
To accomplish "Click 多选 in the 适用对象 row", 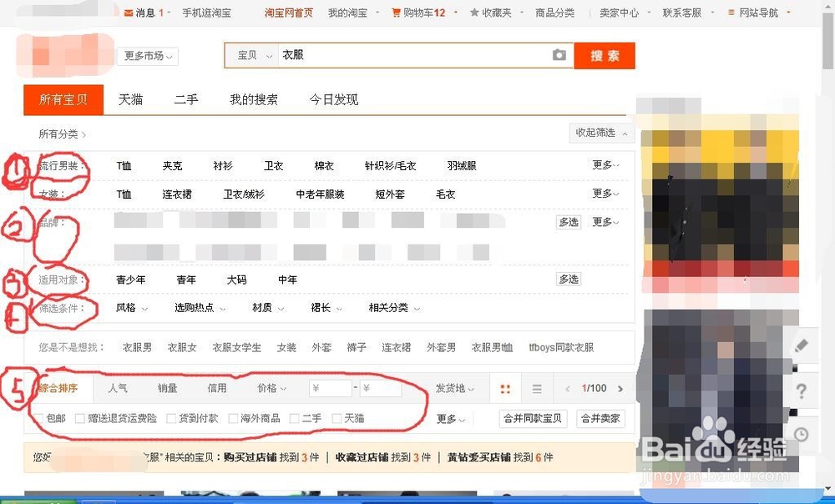I will tap(569, 279).
